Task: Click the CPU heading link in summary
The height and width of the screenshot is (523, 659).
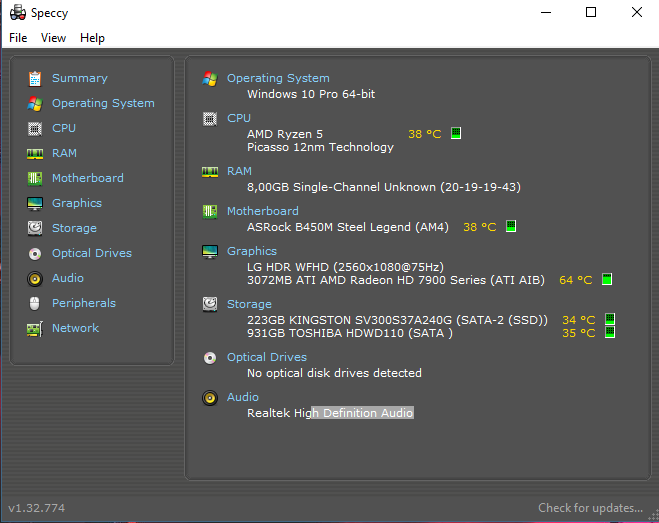Action: click(x=239, y=118)
